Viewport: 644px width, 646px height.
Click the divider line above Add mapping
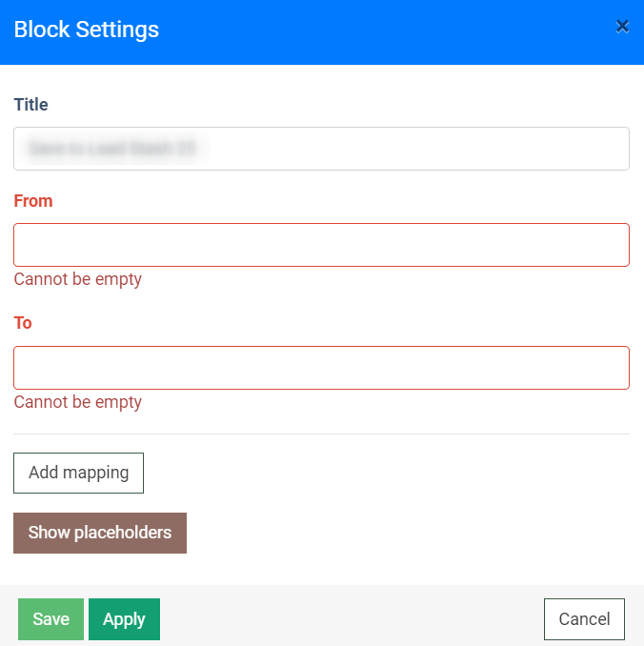pyautogui.click(x=321, y=434)
